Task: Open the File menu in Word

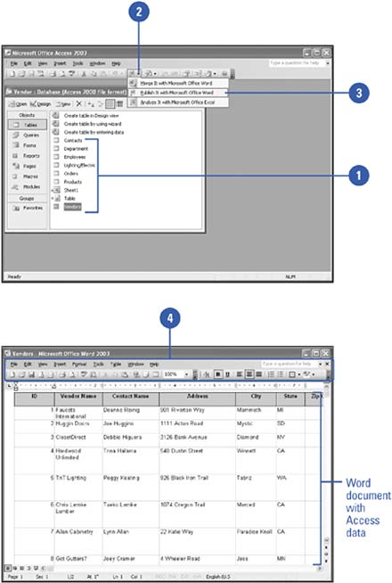Action: pos(13,364)
